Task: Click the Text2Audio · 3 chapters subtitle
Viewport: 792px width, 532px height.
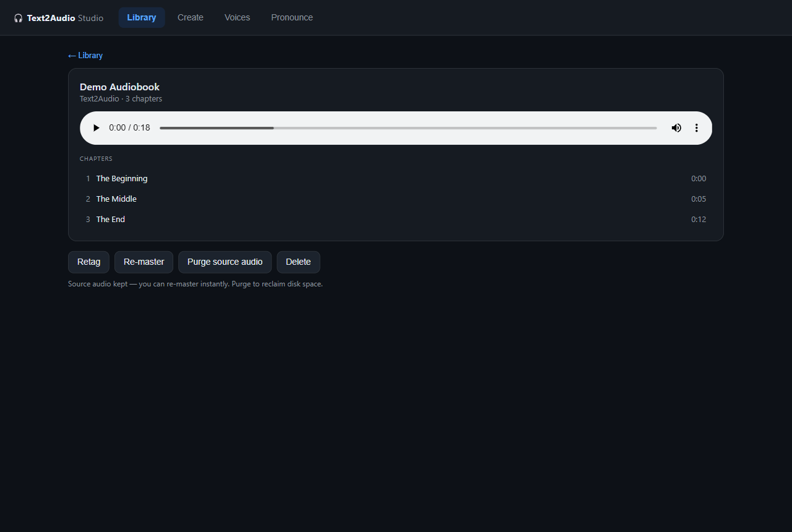Action: pos(121,99)
